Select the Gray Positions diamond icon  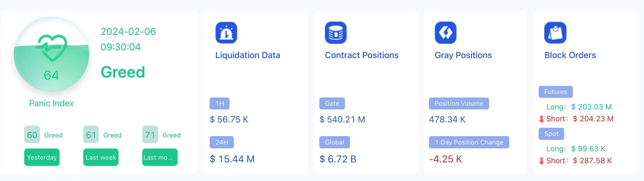pyautogui.click(x=445, y=33)
